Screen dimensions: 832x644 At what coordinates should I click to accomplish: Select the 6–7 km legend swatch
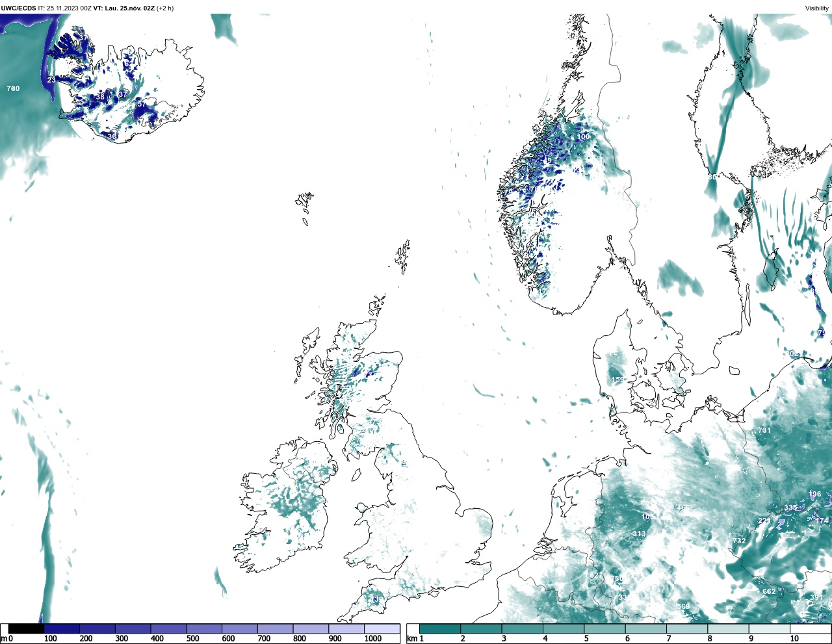[x=645, y=629]
